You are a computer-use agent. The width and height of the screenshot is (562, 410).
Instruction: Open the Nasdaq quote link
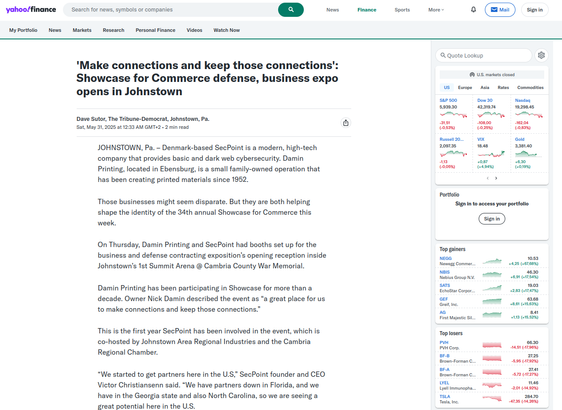[x=523, y=100]
